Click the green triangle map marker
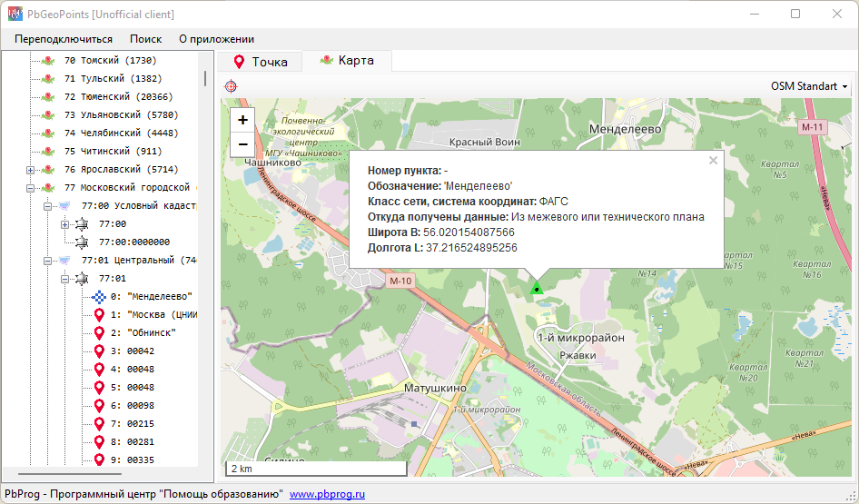 tap(537, 289)
